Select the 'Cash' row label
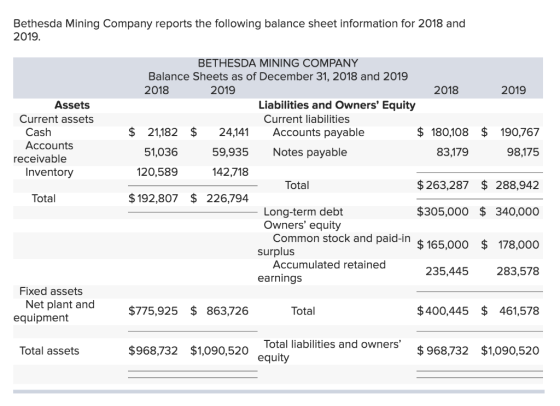The width and height of the screenshot is (560, 406). pos(38,132)
